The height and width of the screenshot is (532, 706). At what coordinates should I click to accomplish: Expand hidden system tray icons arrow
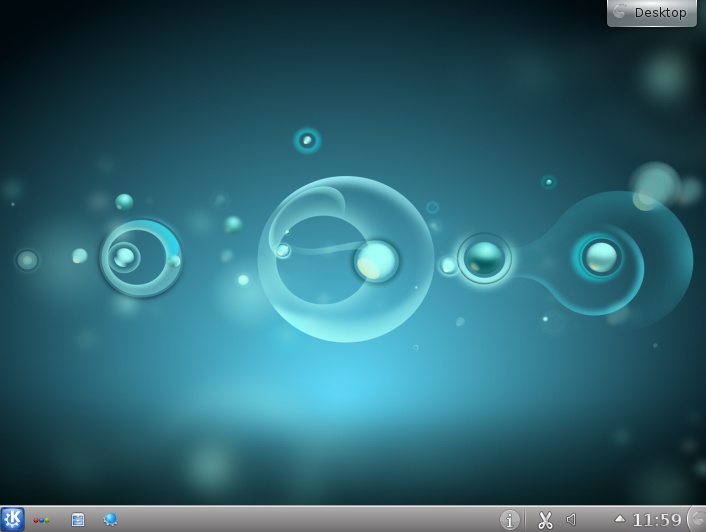click(619, 519)
